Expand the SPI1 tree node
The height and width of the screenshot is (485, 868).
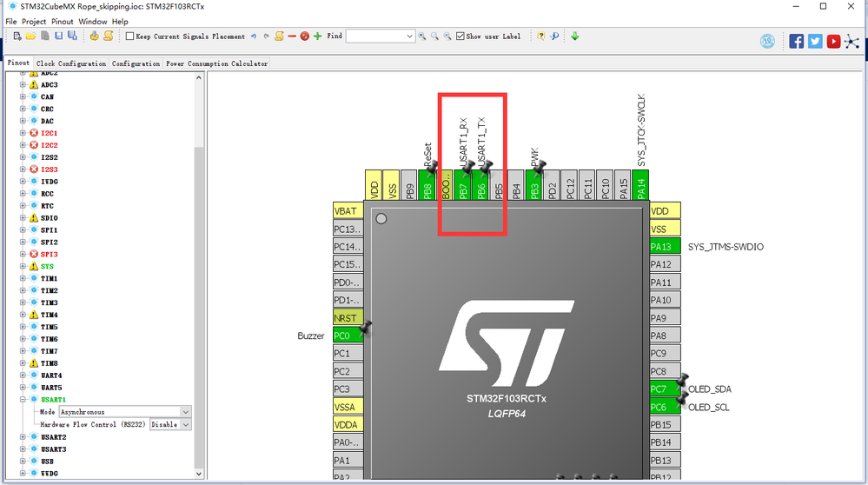[23, 230]
